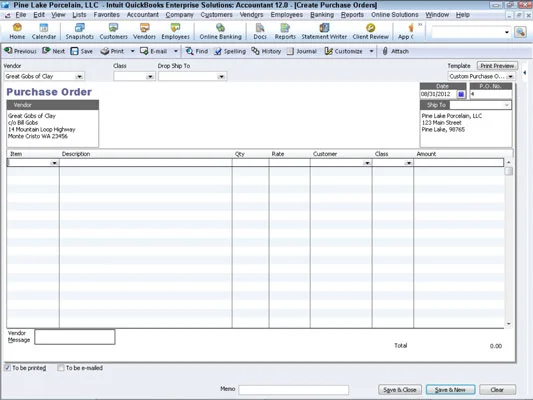
Task: Open the Vendors menu
Action: (x=251, y=15)
